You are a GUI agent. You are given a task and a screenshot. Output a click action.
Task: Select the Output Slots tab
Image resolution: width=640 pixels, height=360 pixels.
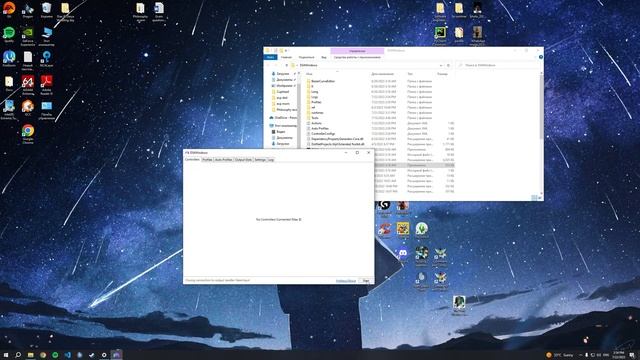point(243,160)
